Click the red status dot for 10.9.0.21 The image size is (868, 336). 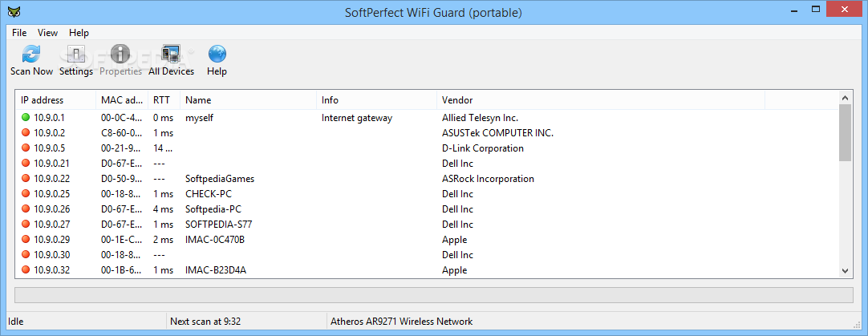tap(26, 164)
